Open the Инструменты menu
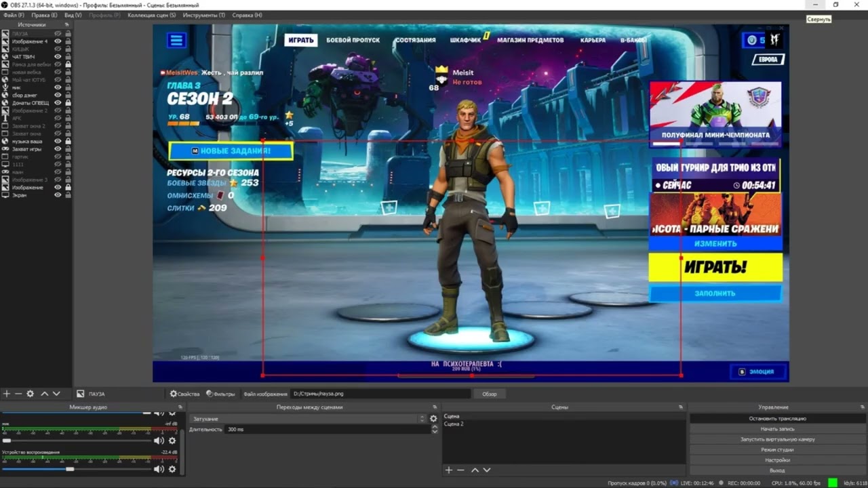Screen dimensions: 868x488 pos(204,15)
